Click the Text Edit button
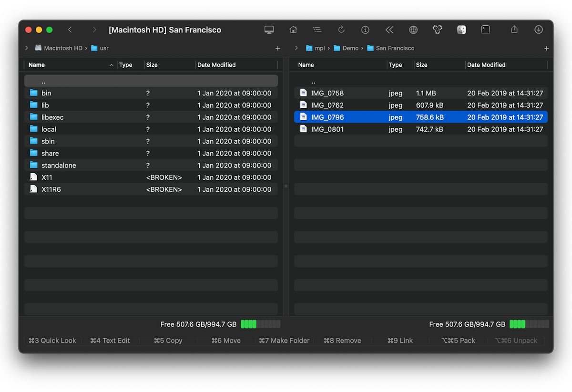The width and height of the screenshot is (572, 392). point(110,340)
